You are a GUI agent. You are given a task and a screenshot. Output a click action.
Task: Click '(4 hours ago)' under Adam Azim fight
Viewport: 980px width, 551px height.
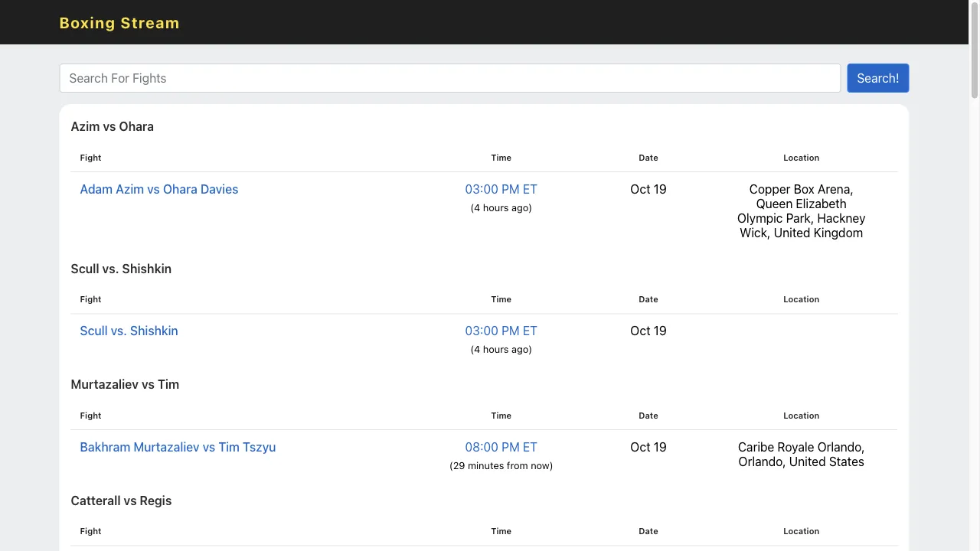[501, 207]
